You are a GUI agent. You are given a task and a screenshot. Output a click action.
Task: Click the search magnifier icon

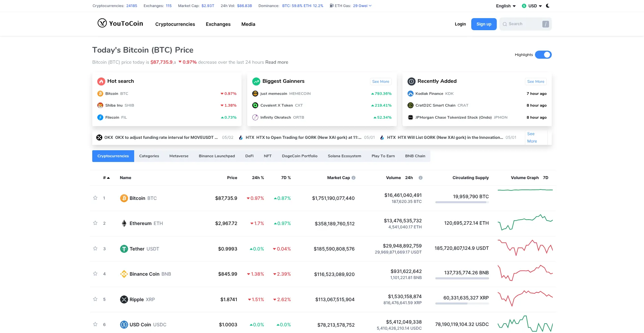(x=505, y=24)
